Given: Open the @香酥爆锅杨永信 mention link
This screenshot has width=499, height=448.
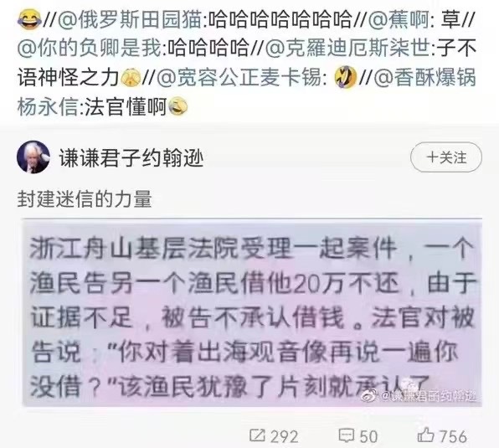Looking at the screenshot, I should point(246,91).
